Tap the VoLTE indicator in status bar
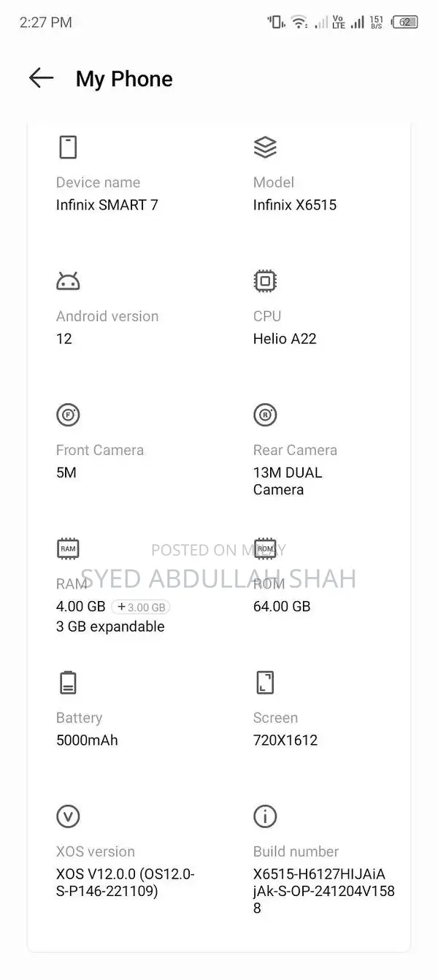The image size is (438, 980). 338,21
